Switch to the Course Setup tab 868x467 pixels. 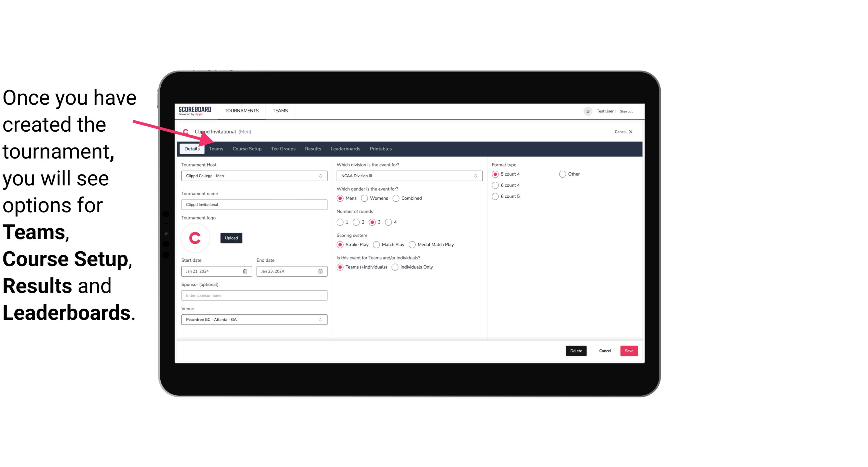pos(247,148)
